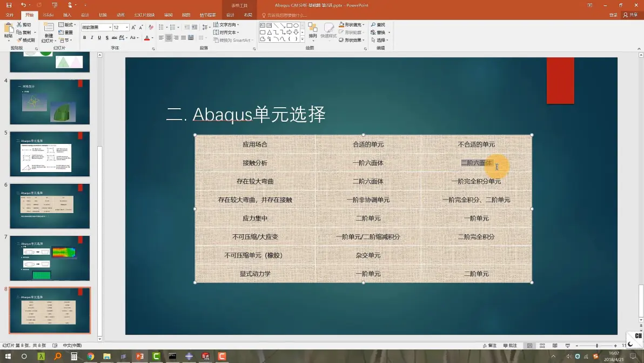The height and width of the screenshot is (363, 644).
Task: Switch to slide sorter view in status bar
Action: (542, 346)
